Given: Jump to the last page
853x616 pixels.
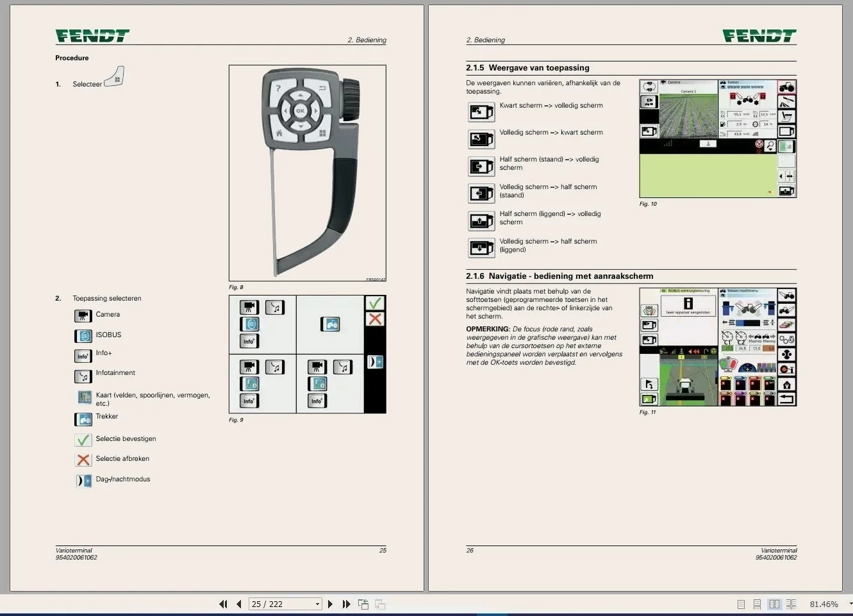Looking at the screenshot, I should 346,604.
